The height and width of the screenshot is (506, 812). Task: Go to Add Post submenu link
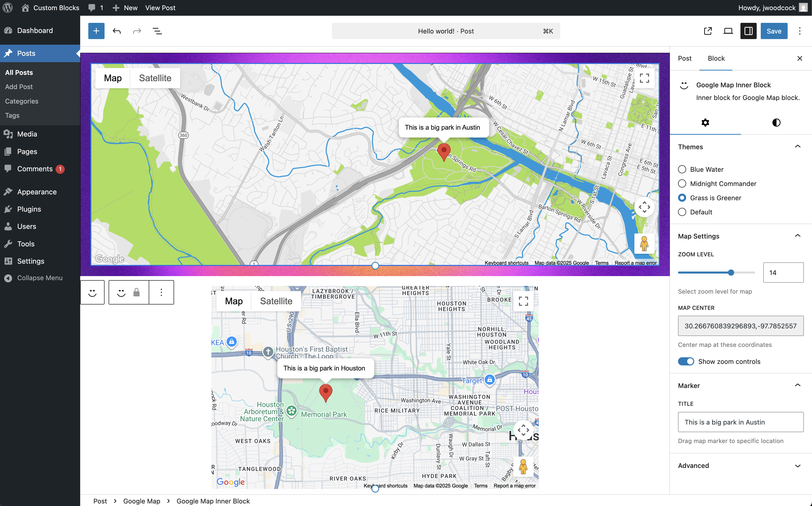(x=19, y=87)
